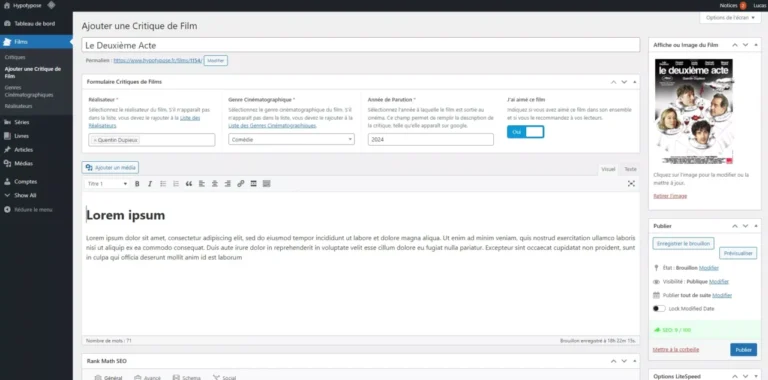Open Genres Cinématographiques submenu item

pos(29,91)
